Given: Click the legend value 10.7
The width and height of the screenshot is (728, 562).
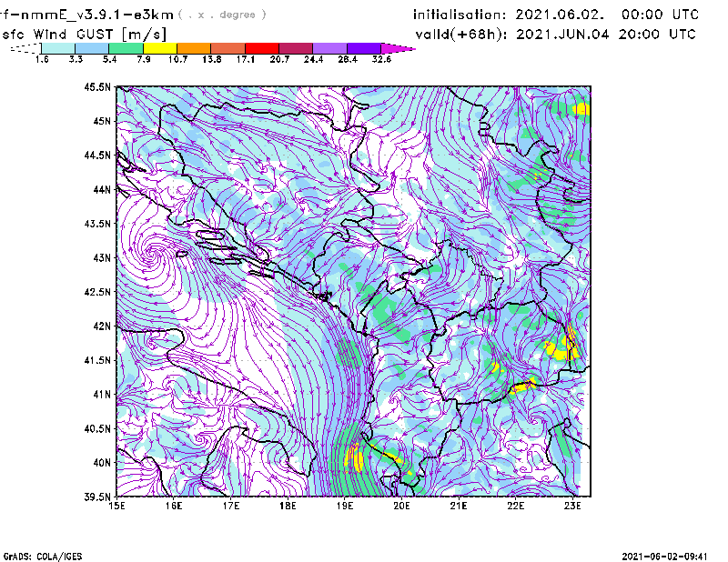Looking at the screenshot, I should point(177,59).
